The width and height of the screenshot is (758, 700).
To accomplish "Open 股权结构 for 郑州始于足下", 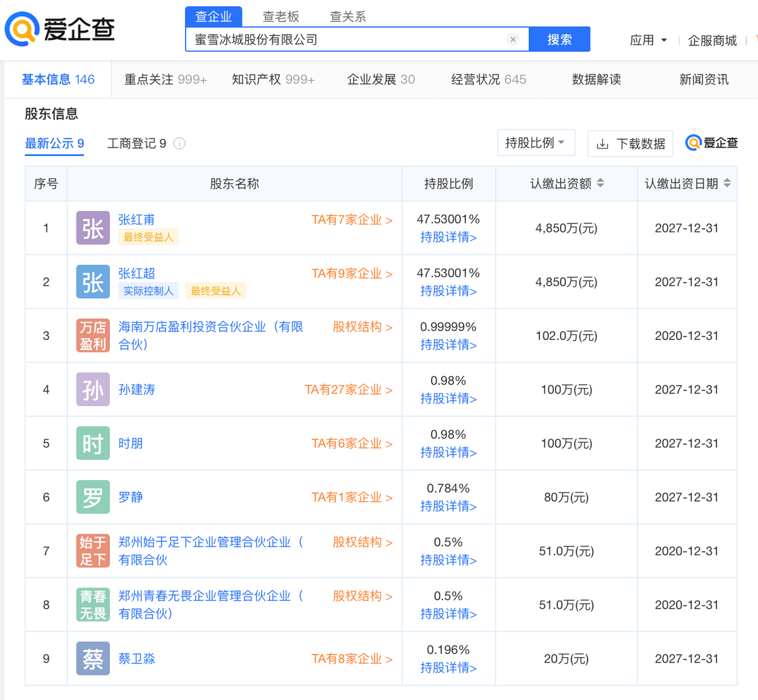I will point(363,542).
